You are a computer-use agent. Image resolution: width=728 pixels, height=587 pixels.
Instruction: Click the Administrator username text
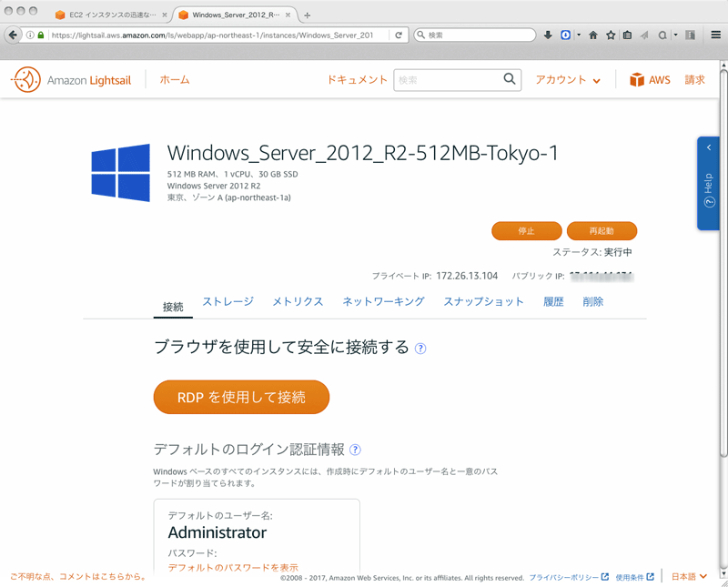pos(217,532)
